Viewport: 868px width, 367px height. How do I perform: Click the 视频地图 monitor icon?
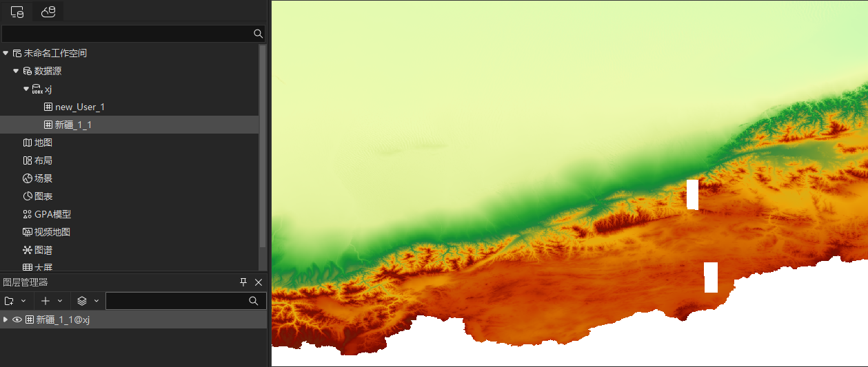[x=28, y=232]
